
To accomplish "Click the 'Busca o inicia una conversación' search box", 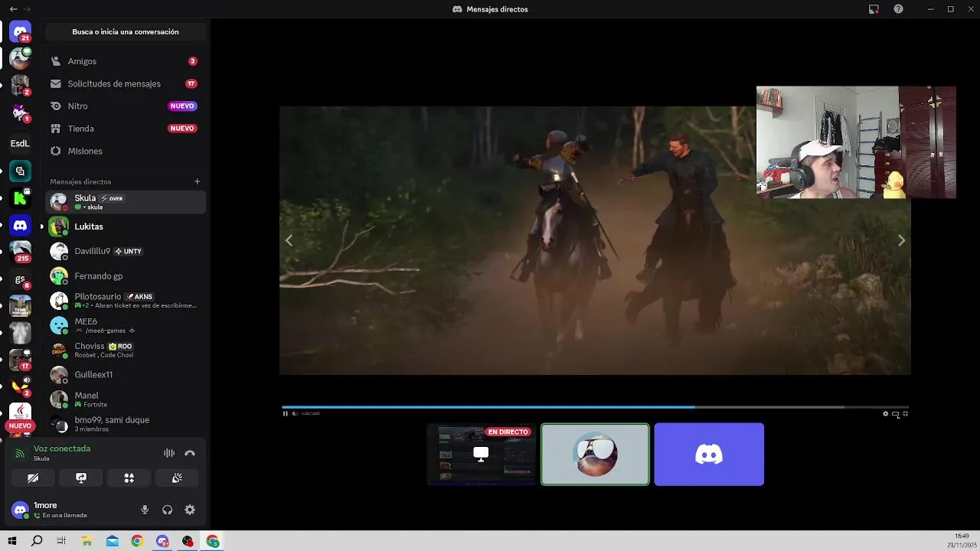I will pos(126,32).
